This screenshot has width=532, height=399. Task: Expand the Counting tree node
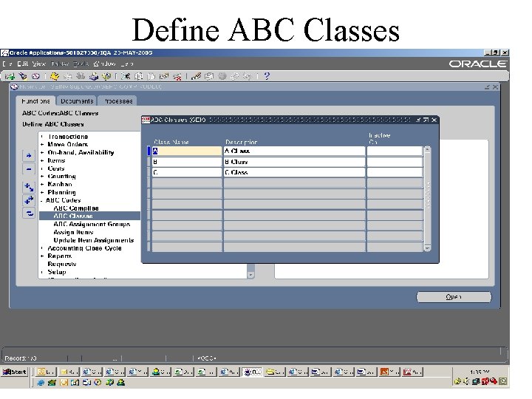(42, 177)
